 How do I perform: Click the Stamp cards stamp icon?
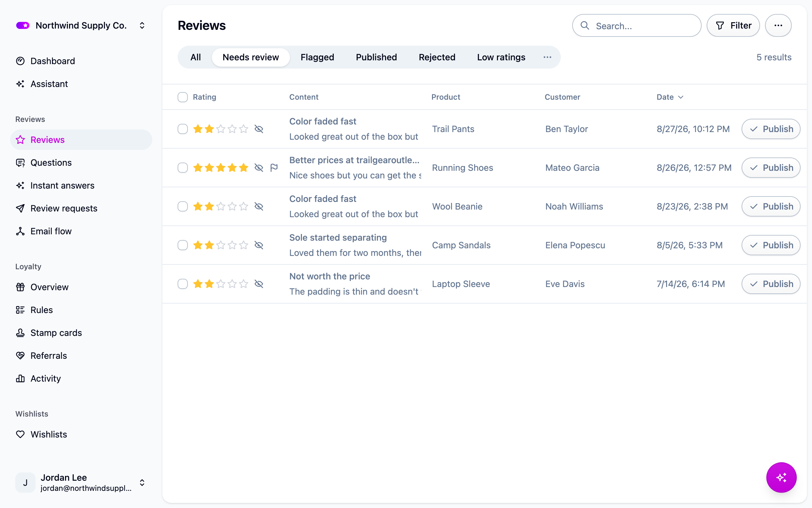(21, 333)
